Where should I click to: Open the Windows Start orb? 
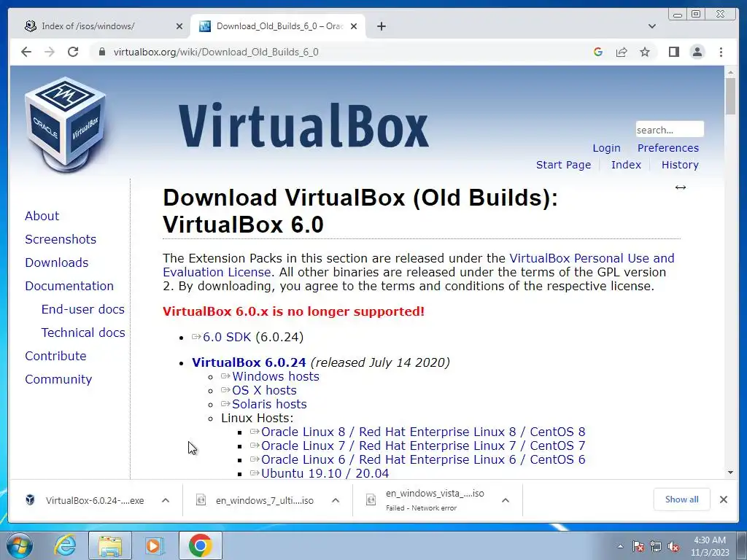pos(20,545)
